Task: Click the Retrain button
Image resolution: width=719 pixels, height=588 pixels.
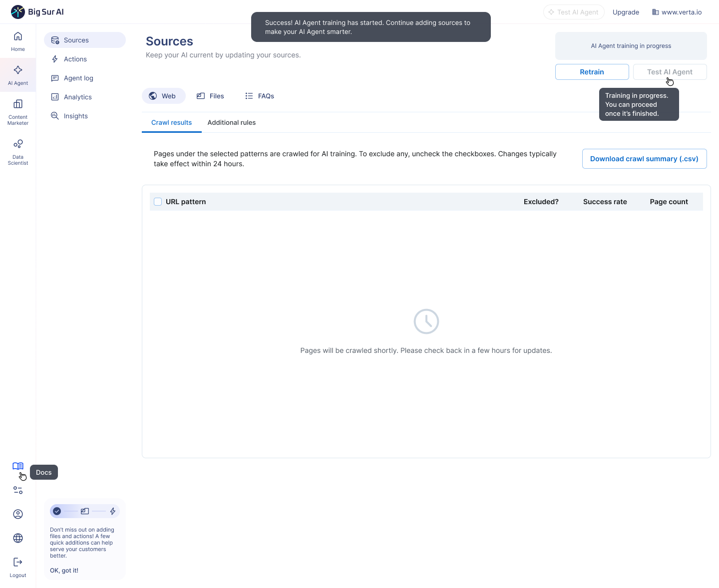Action: (592, 72)
